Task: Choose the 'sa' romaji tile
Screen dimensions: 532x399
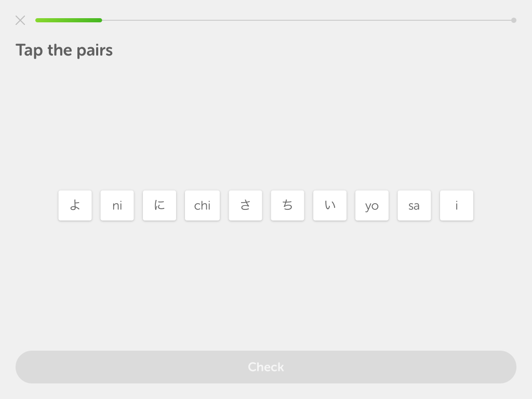Action: tap(414, 205)
